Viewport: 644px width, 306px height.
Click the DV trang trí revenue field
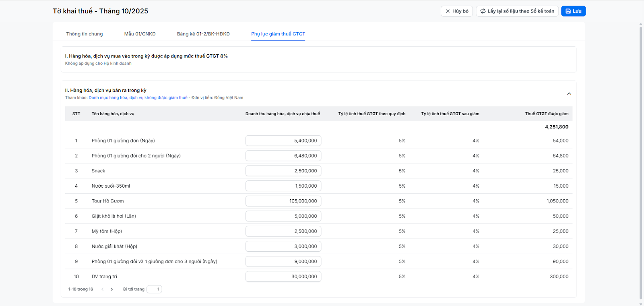pos(283,277)
